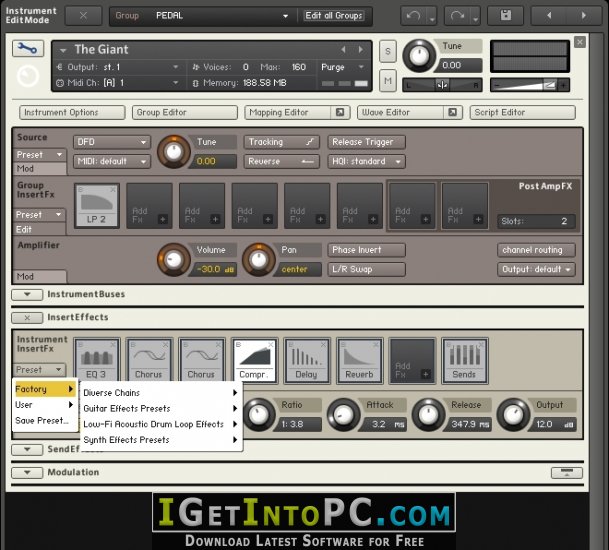Click the channel routing button
This screenshot has height=550, width=609.
pos(536,250)
